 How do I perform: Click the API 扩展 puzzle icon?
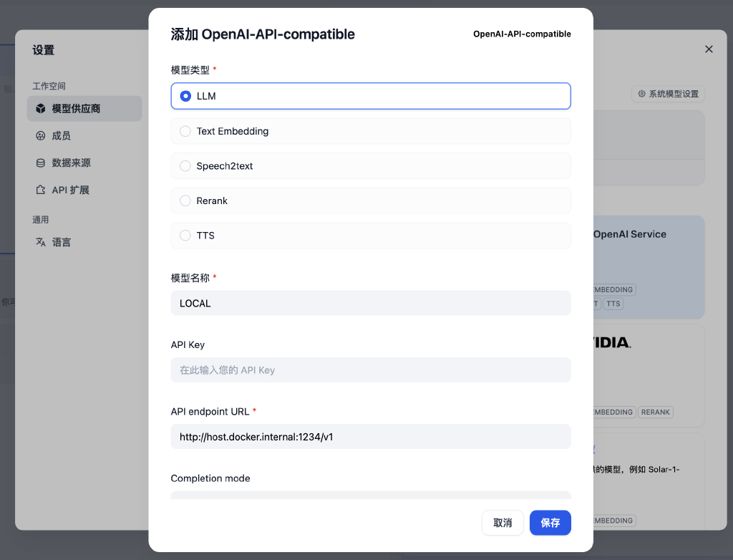pos(41,190)
